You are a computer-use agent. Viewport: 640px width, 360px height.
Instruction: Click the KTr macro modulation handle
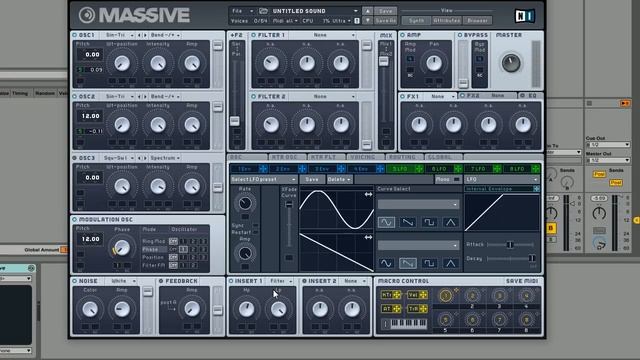[x=396, y=295]
